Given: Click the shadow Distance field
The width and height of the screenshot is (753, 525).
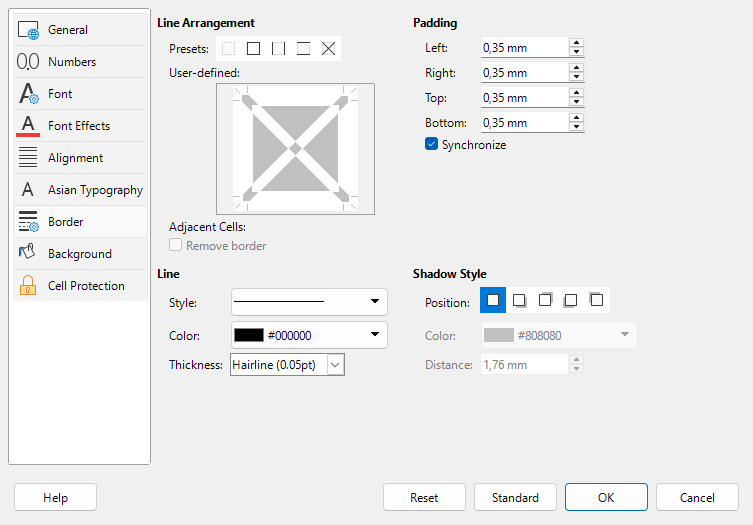Looking at the screenshot, I should 524,365.
